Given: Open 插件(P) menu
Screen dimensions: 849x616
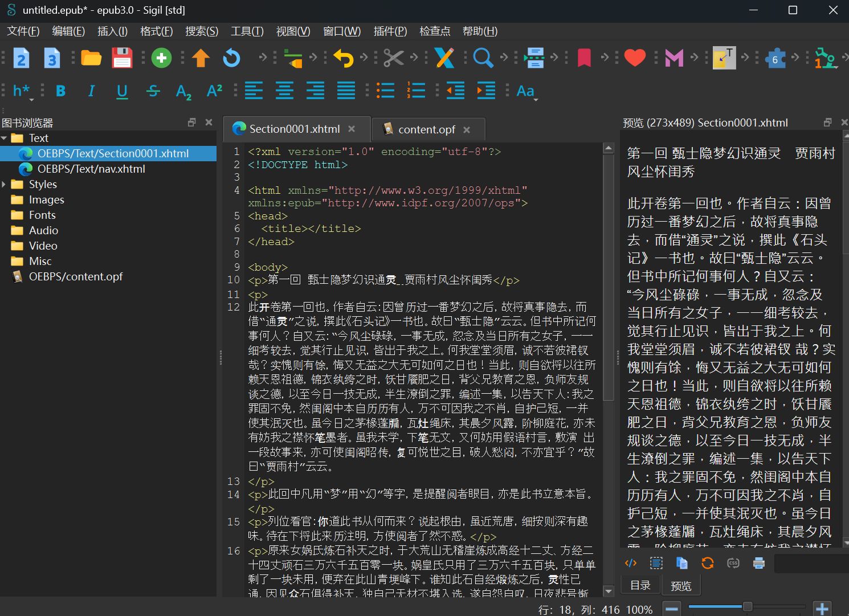Looking at the screenshot, I should coord(390,31).
